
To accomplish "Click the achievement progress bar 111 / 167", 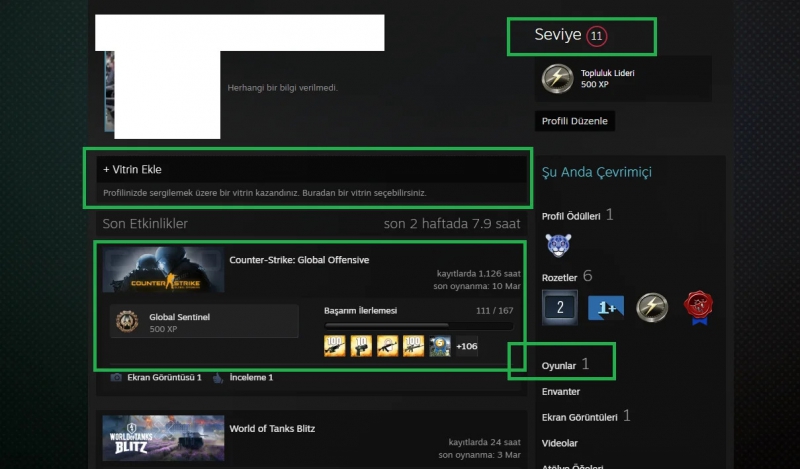I will [419, 325].
